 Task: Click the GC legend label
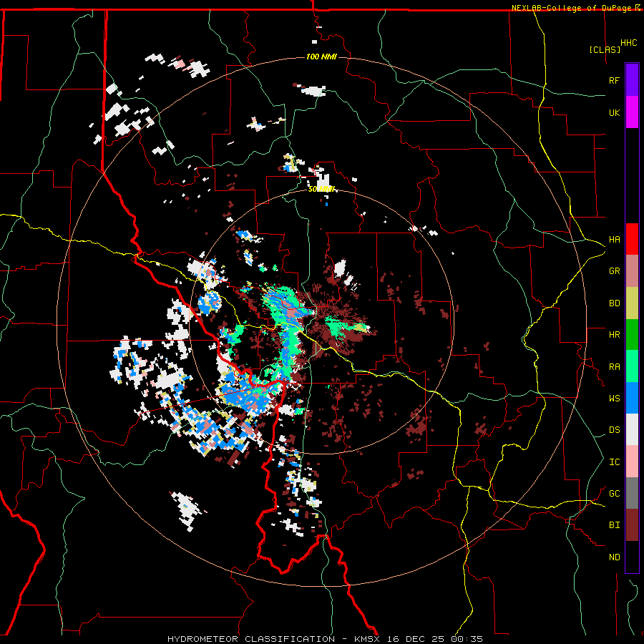[x=614, y=494]
